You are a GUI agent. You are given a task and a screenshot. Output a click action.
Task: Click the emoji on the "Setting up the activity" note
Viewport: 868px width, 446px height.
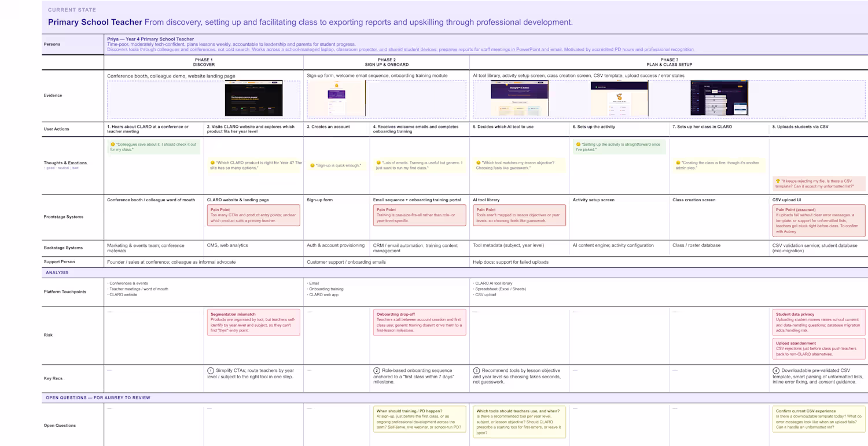pyautogui.click(x=578, y=145)
